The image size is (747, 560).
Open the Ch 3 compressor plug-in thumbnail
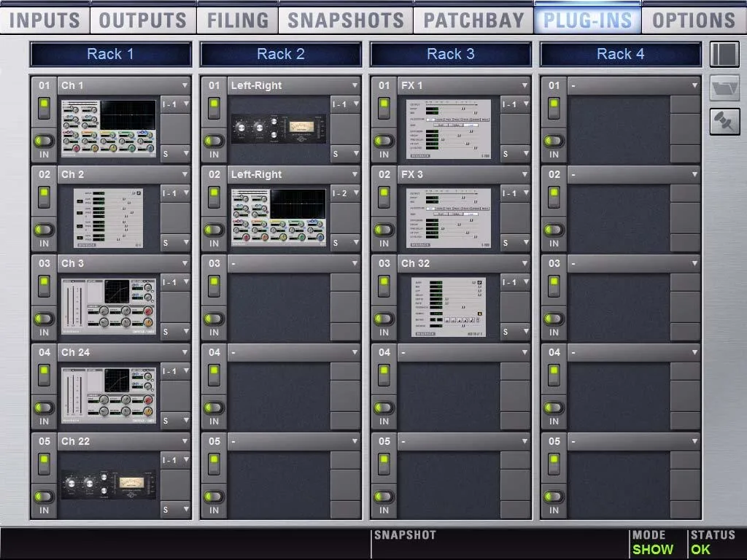click(109, 306)
